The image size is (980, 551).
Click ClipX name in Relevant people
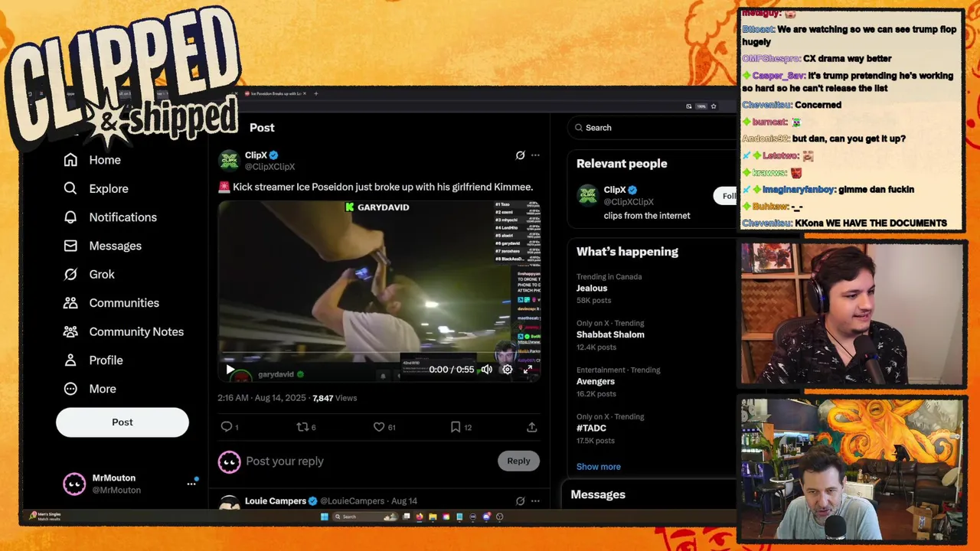coord(615,190)
